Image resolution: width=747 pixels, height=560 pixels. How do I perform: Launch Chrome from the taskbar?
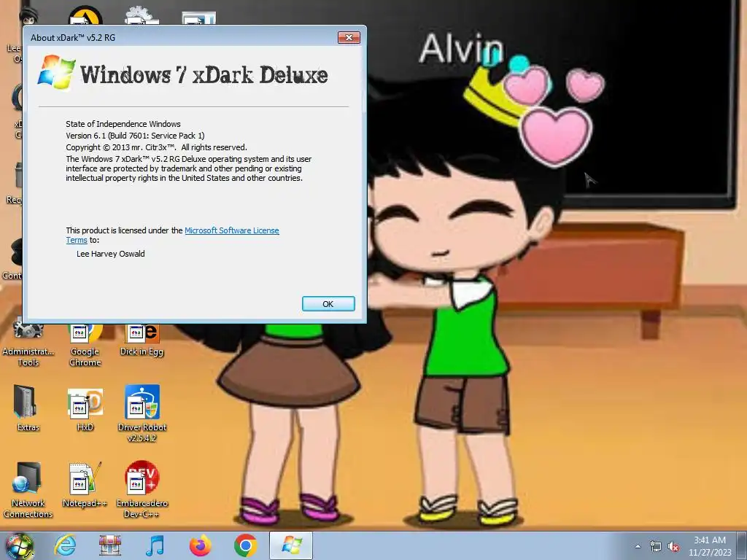pos(246,545)
